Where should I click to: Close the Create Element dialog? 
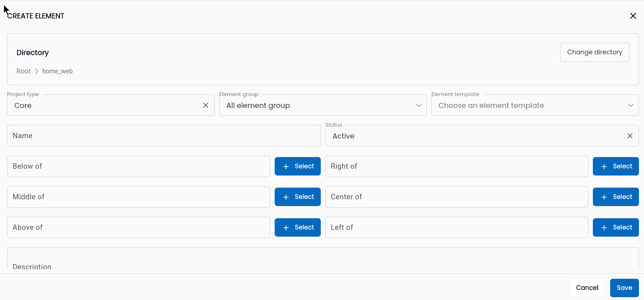633,16
